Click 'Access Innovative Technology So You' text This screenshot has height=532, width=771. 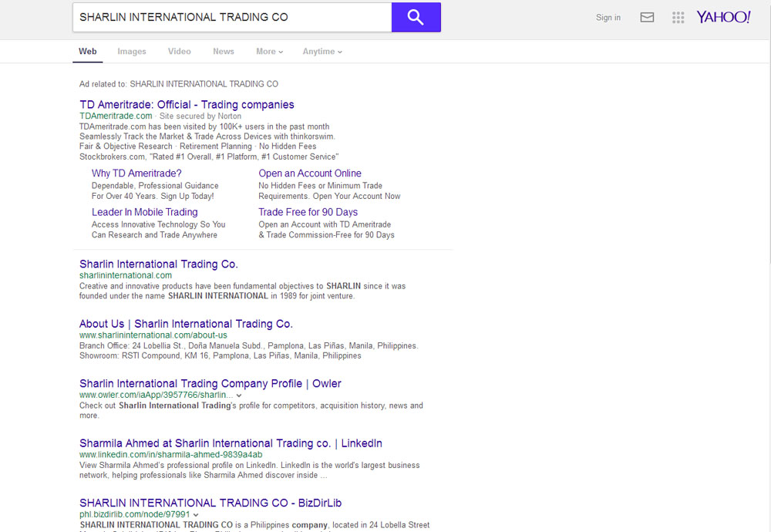click(x=158, y=224)
